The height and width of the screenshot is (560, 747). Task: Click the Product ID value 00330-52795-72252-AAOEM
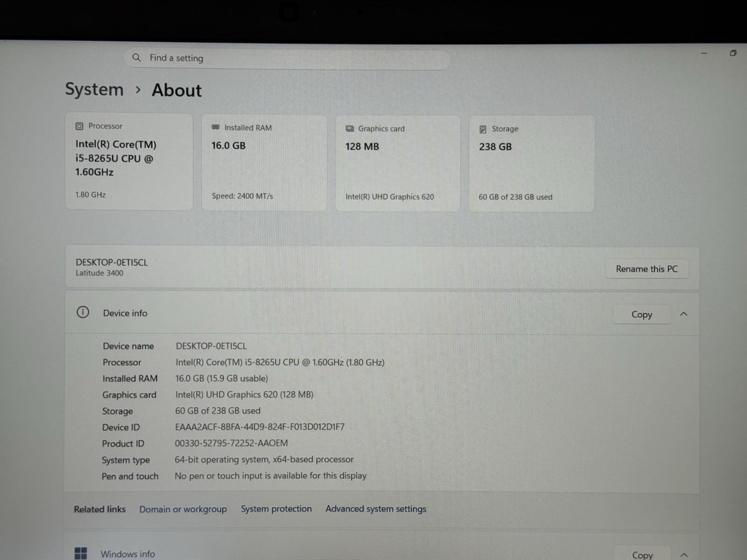tap(231, 443)
